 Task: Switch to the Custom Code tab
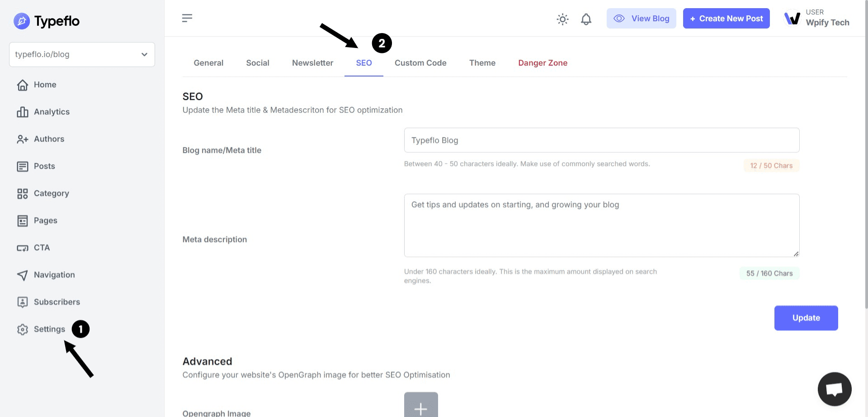click(x=420, y=63)
